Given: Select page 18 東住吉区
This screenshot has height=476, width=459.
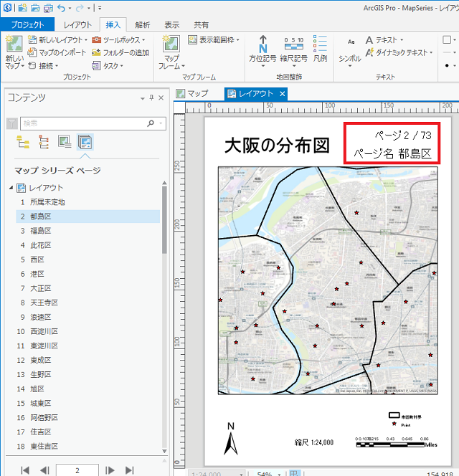Looking at the screenshot, I should 87,446.
